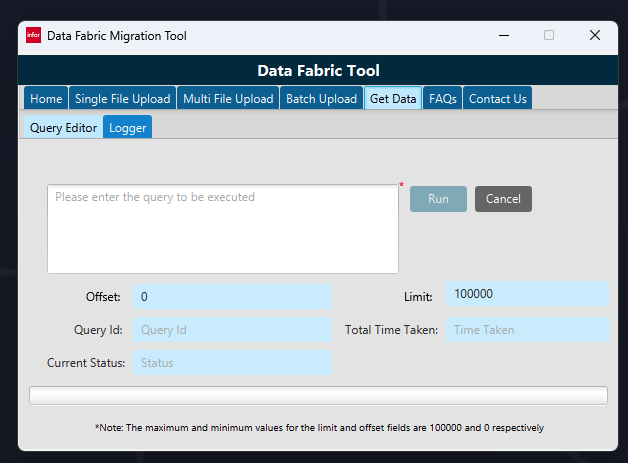Switch to Multi File Upload tab
Screen dimensions: 628x463
(228, 98)
